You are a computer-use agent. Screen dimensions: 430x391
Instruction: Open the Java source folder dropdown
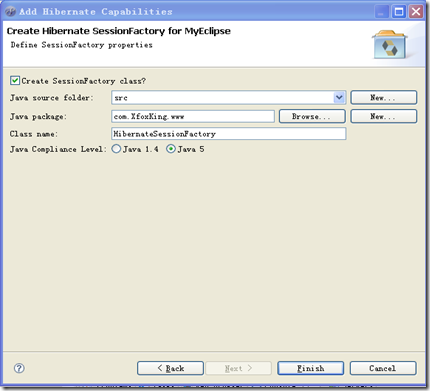click(x=339, y=98)
